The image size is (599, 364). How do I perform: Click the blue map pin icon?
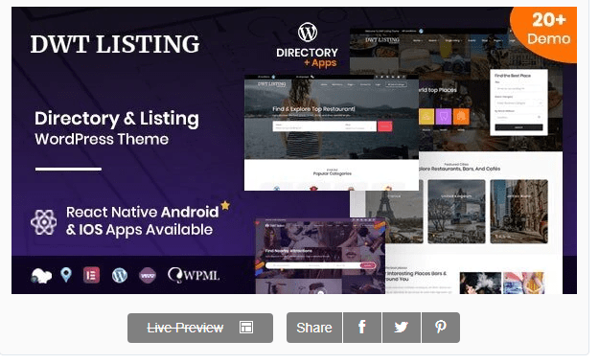66,275
